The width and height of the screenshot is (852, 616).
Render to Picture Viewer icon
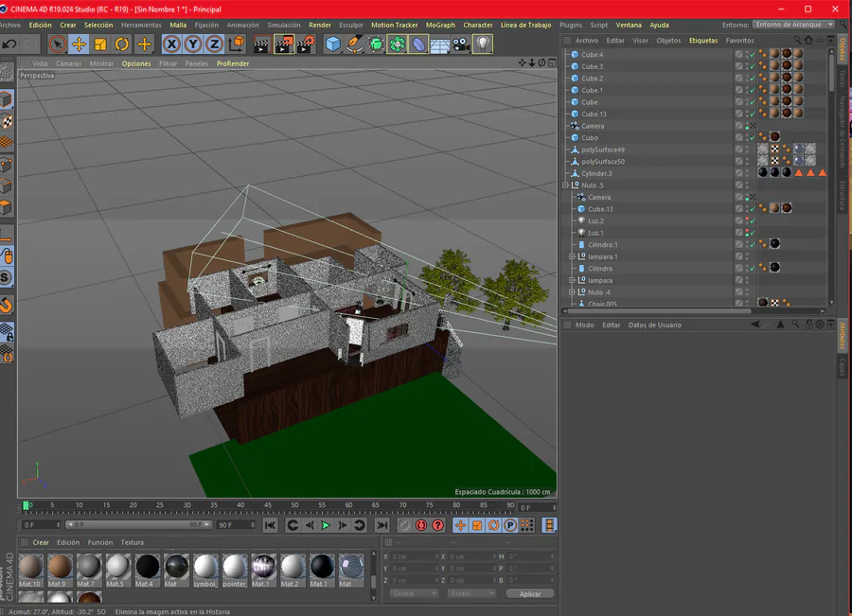pos(284,44)
